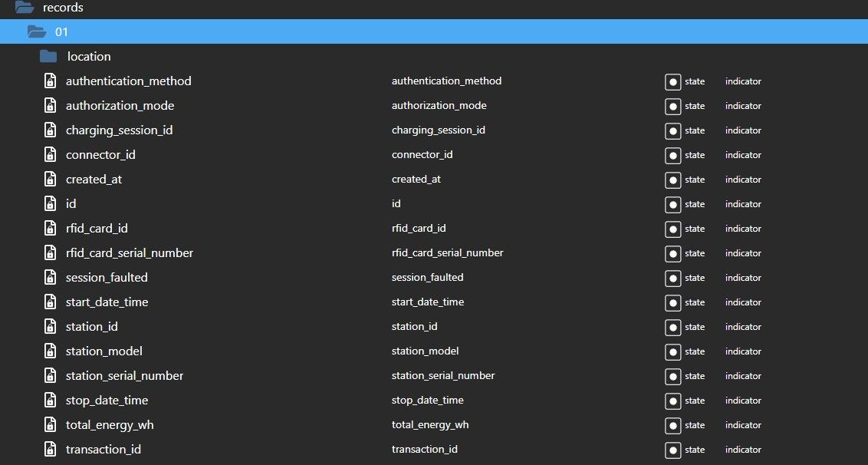Select the created_at tree entry

[94, 180]
